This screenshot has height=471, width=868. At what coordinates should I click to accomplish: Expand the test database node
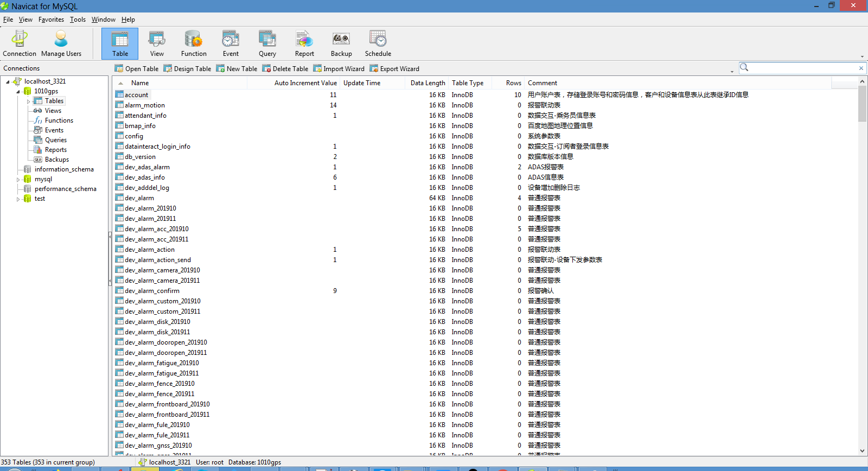coord(18,199)
